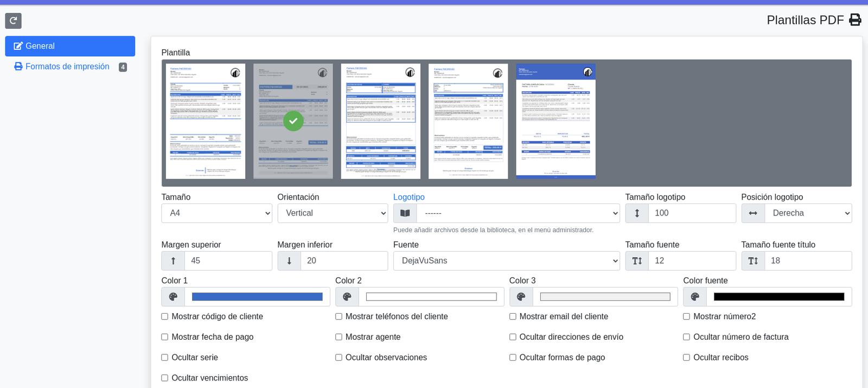
Task: Toggle Mostrar código de cliente checkbox
Action: point(164,316)
